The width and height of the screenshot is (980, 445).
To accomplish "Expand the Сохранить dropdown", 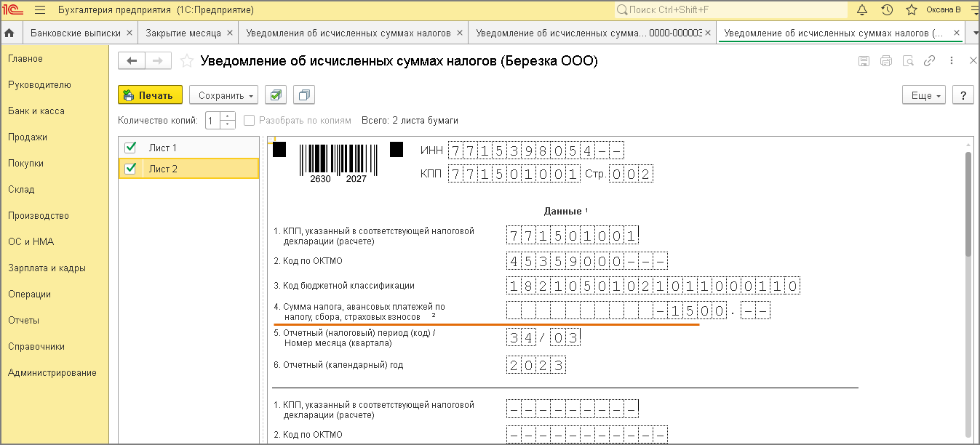I will point(223,95).
